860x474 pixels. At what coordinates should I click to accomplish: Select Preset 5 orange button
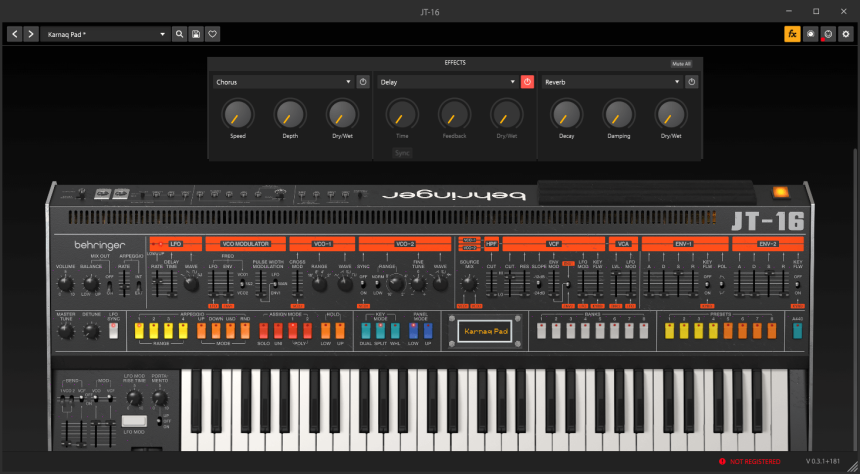pos(728,331)
